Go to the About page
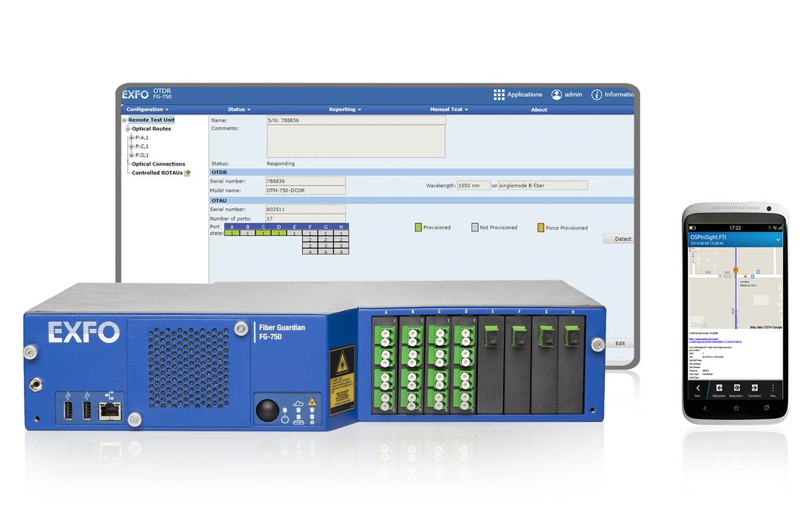This screenshot has height=523, width=812. pyautogui.click(x=539, y=110)
